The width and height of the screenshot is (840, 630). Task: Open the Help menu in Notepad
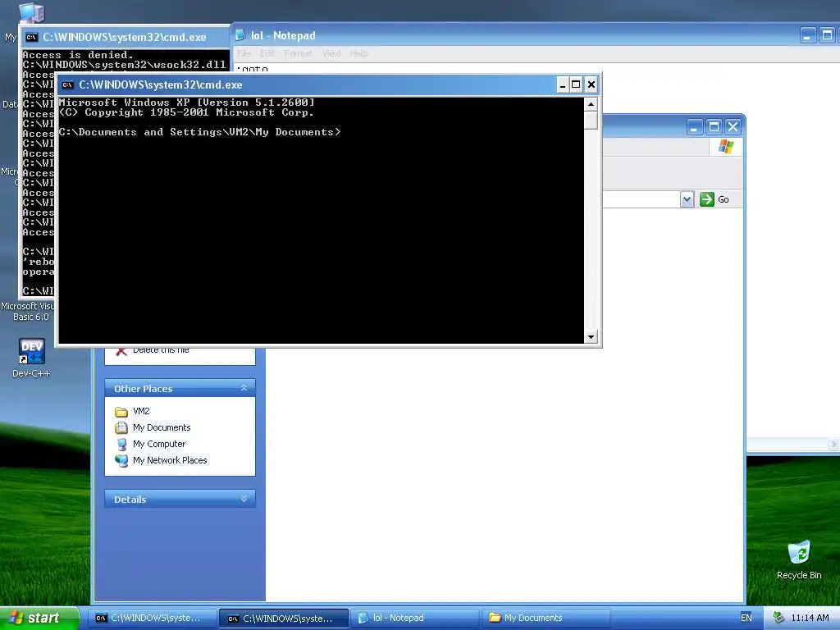point(359,53)
